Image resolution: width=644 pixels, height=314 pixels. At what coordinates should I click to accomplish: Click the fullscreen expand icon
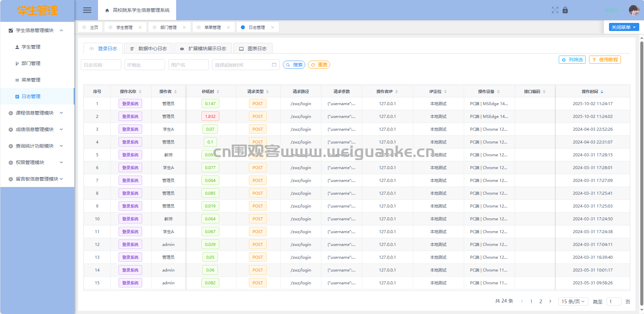coord(555,10)
